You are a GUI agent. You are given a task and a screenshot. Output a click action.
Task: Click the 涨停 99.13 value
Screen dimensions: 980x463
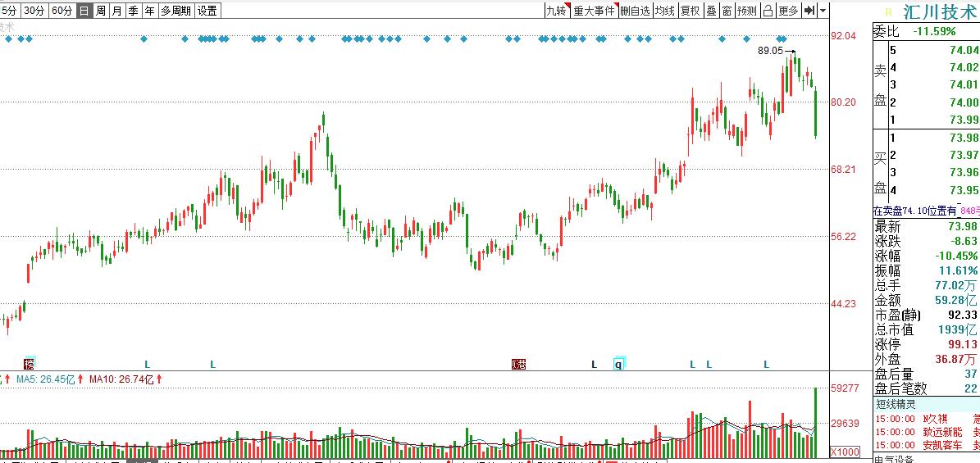click(963, 344)
